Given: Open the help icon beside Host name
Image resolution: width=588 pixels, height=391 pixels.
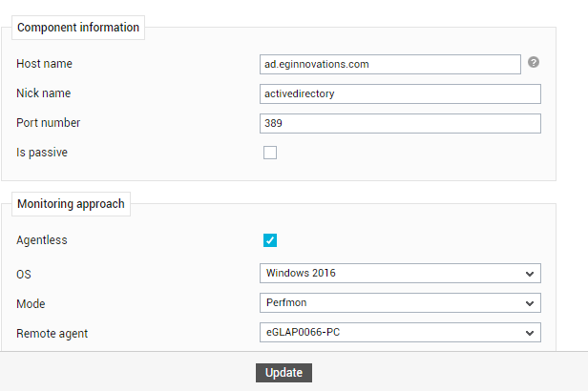Looking at the screenshot, I should [534, 62].
